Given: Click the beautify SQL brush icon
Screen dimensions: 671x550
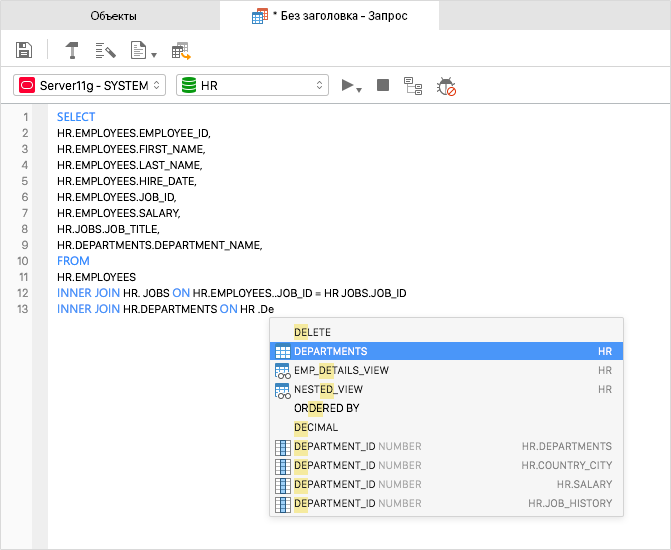Looking at the screenshot, I should click(105, 50).
